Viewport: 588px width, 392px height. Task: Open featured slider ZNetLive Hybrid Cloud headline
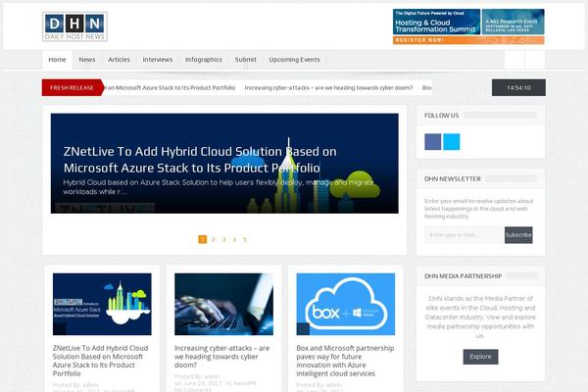point(200,160)
